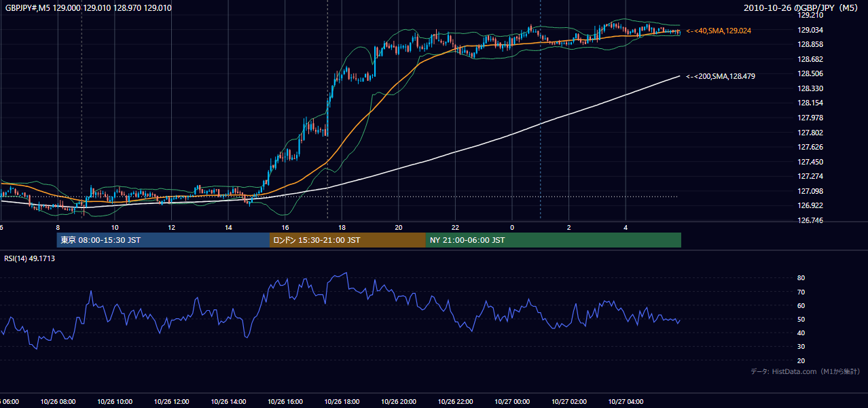Click the RSI scale value 60

click(x=801, y=305)
